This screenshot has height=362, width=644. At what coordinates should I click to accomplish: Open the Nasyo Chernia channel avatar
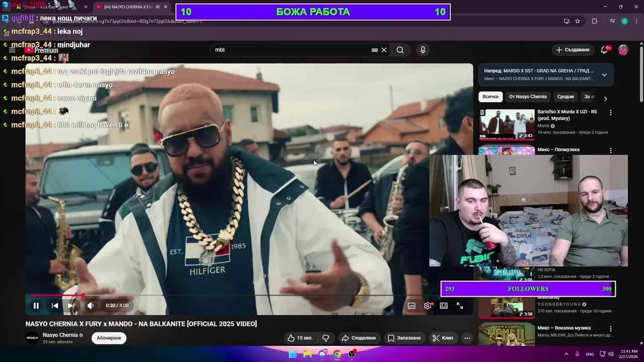(x=32, y=338)
